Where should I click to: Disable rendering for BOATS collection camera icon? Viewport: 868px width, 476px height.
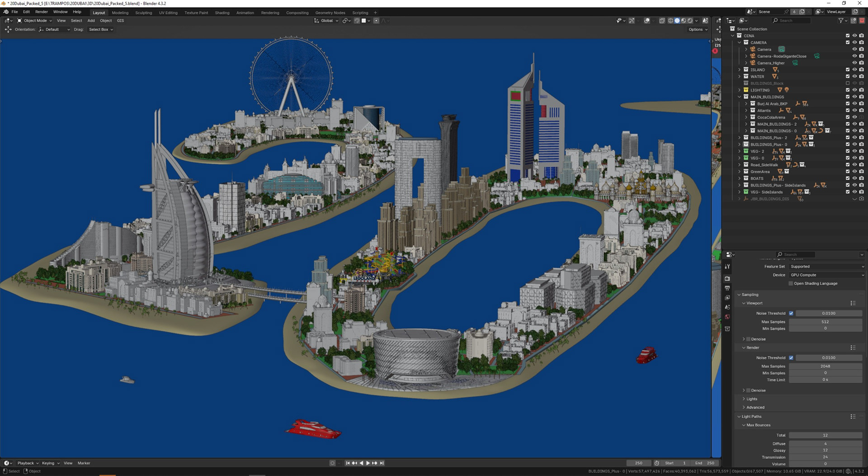[x=861, y=178]
